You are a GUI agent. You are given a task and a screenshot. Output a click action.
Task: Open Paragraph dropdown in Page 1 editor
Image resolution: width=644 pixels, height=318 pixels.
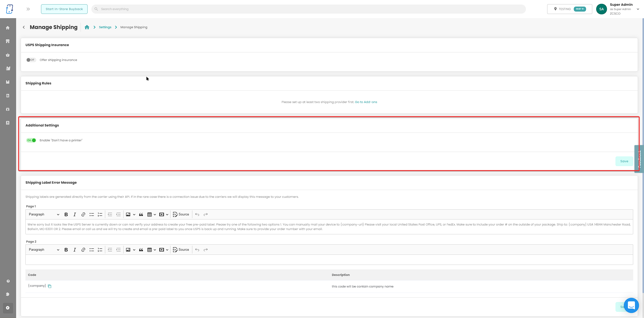(x=44, y=214)
